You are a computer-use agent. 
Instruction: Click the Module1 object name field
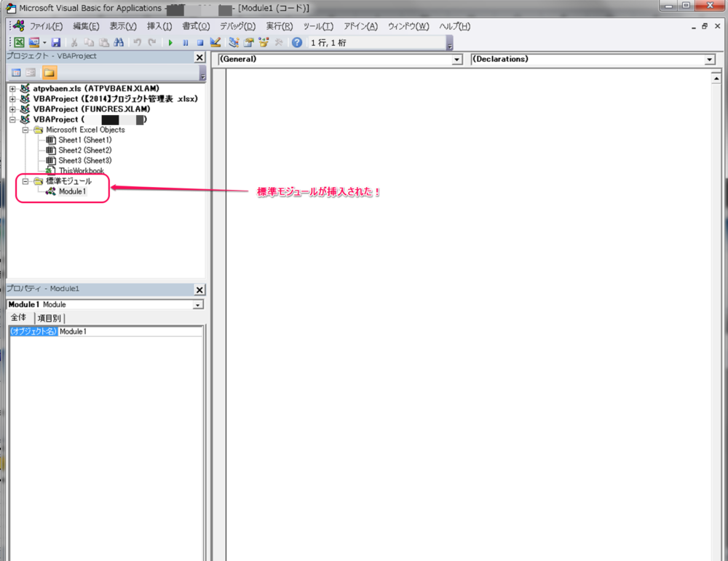(x=130, y=331)
